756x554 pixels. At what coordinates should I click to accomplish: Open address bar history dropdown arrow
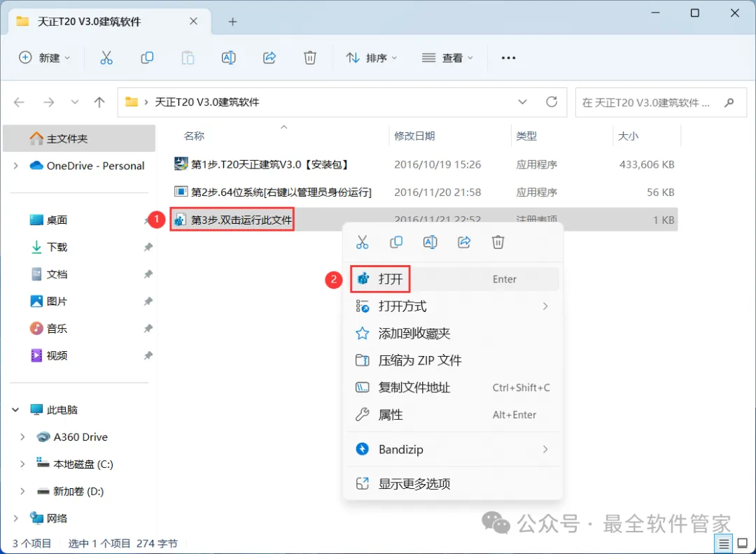pos(522,102)
